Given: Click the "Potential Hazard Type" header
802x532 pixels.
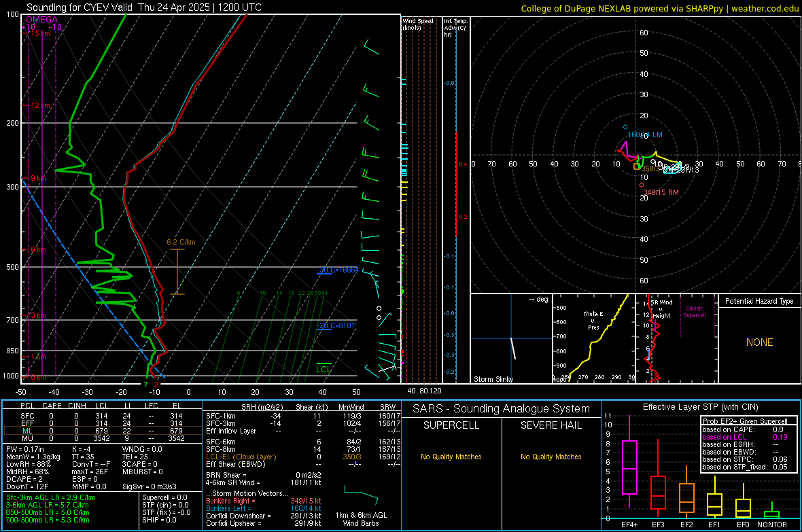Looking at the screenshot, I should click(759, 301).
